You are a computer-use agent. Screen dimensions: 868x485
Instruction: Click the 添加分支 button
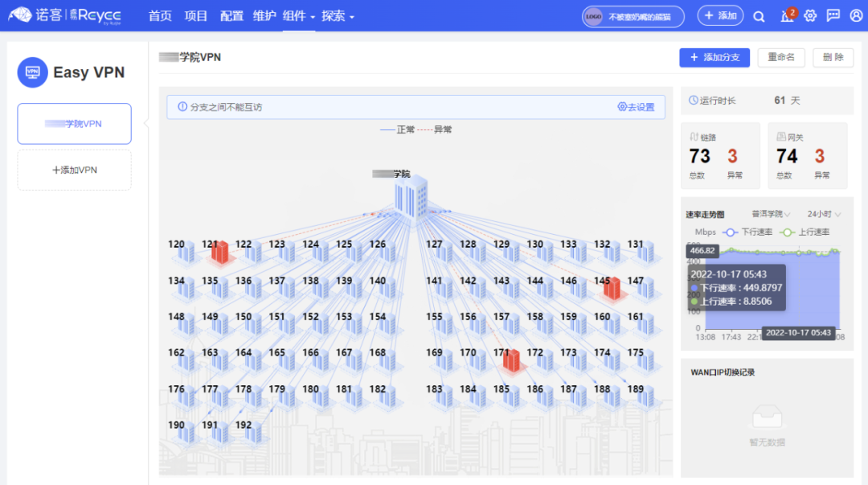click(714, 58)
